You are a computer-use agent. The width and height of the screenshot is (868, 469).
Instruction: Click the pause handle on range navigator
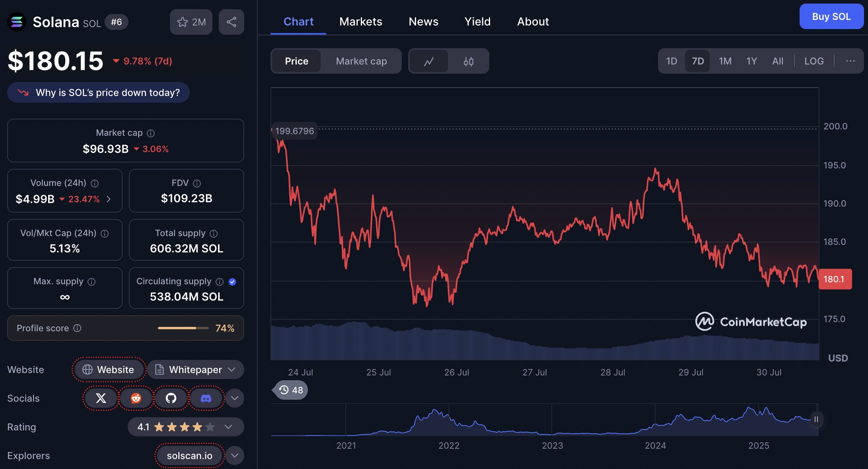[816, 419]
